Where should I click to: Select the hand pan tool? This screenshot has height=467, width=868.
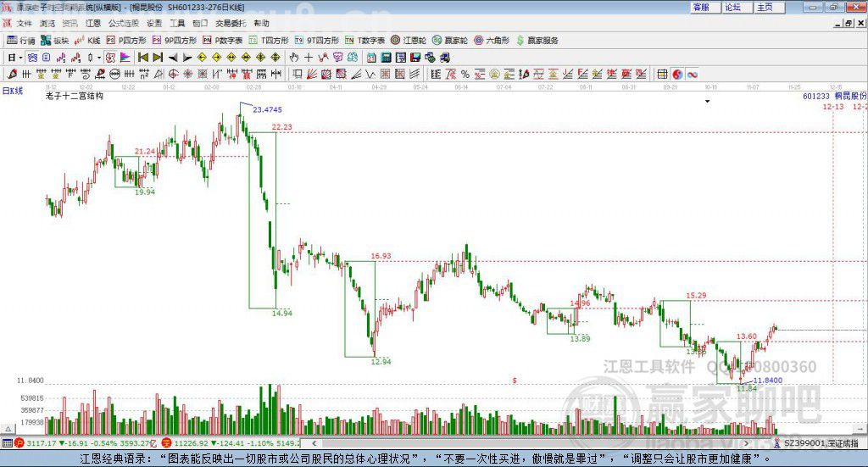pyautogui.click(x=294, y=58)
